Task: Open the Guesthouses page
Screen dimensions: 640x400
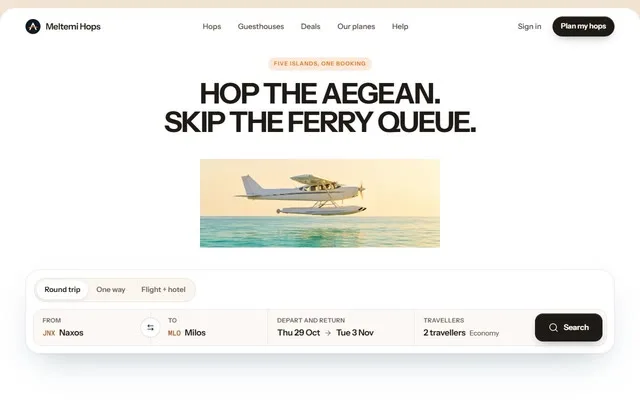Action: point(261,27)
